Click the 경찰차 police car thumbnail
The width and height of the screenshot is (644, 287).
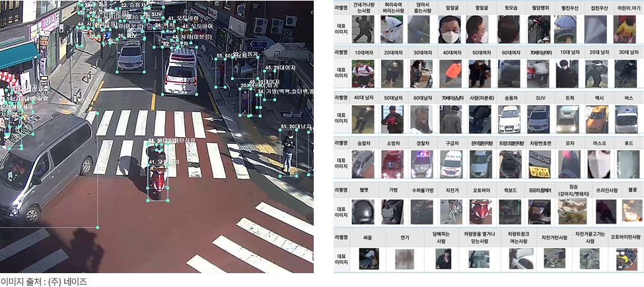[x=421, y=164]
